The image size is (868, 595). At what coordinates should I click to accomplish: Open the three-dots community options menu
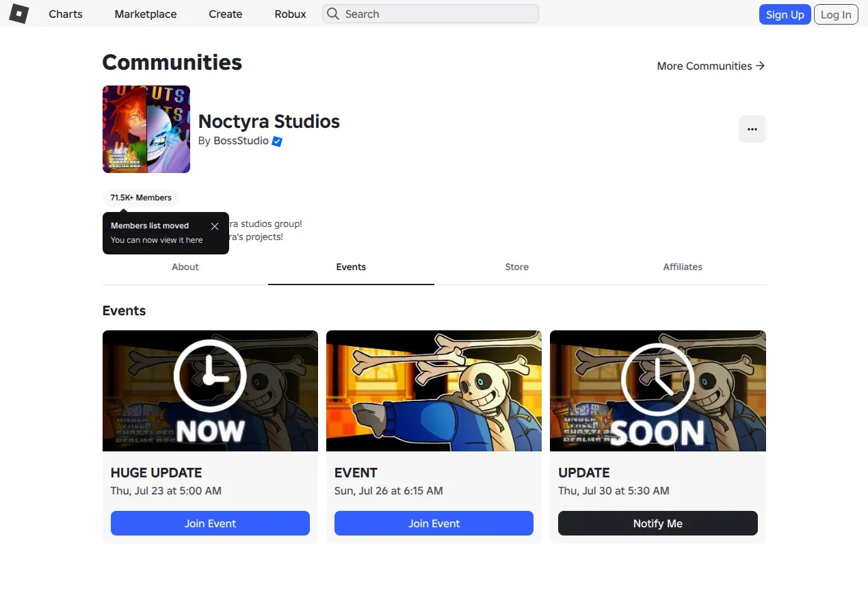tap(752, 129)
